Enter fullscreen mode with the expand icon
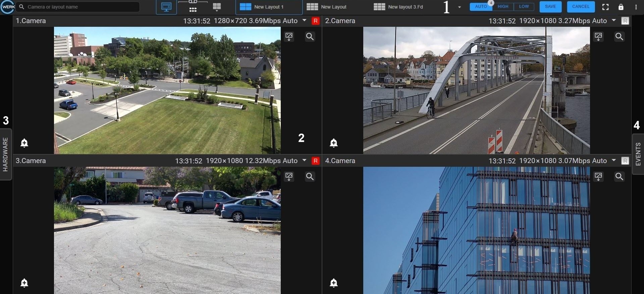Screen dimensions: 644x294 coord(605,7)
